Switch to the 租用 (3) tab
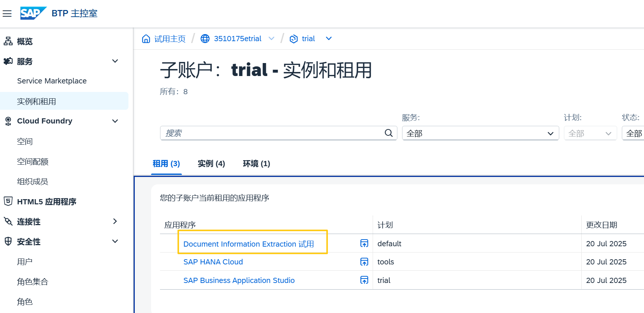Viewport: 644px width, 313px height. pos(166,164)
